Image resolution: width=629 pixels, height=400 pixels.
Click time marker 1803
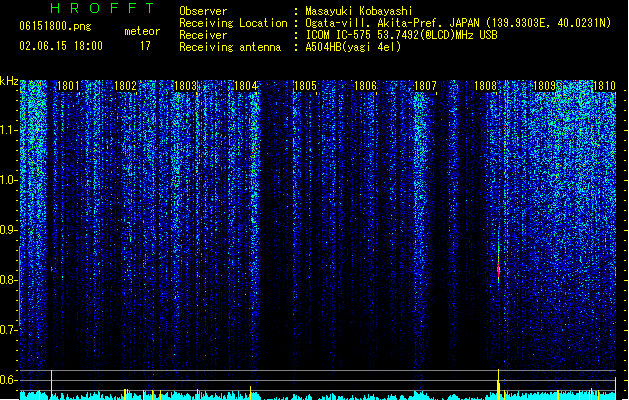point(186,86)
